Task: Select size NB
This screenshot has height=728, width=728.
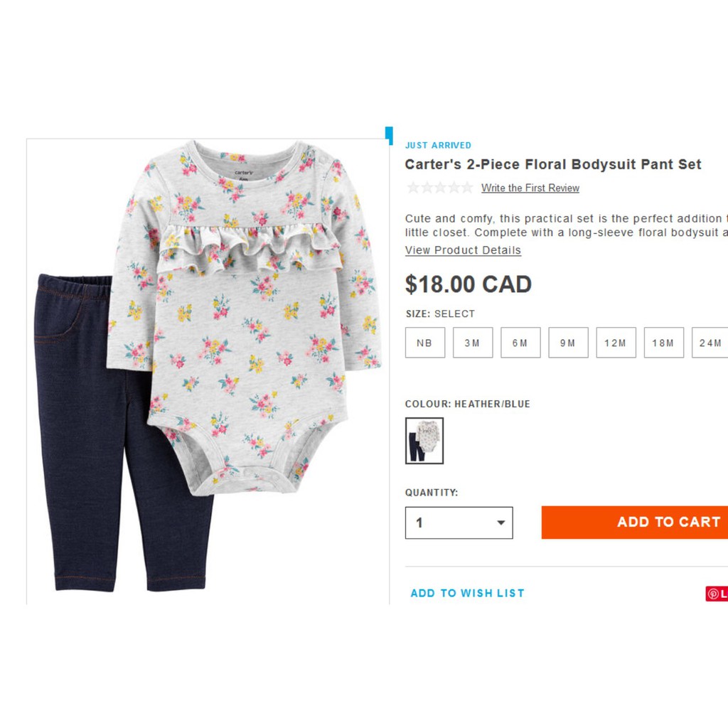Action: (x=425, y=343)
